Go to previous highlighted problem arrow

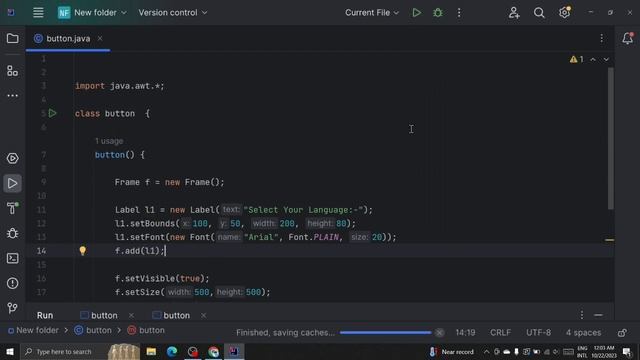click(x=593, y=60)
